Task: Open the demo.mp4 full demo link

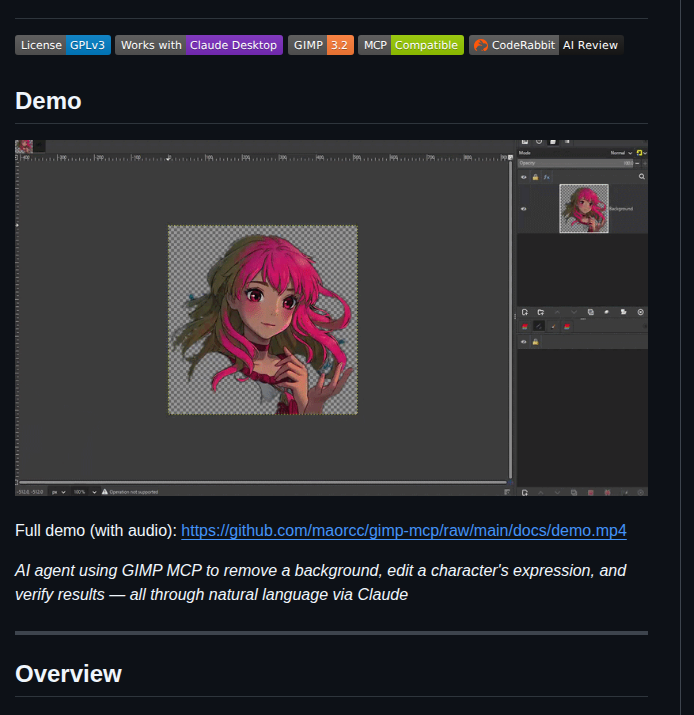Action: tap(404, 531)
